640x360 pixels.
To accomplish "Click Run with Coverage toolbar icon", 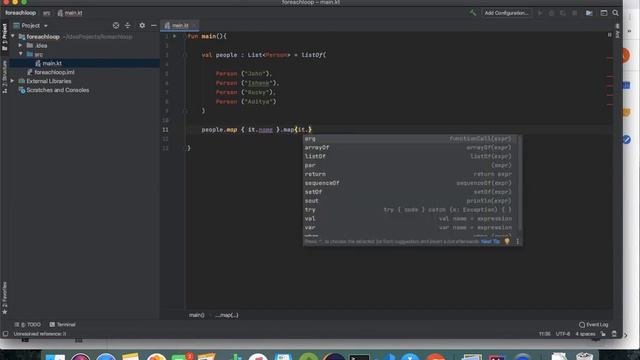I will (563, 13).
